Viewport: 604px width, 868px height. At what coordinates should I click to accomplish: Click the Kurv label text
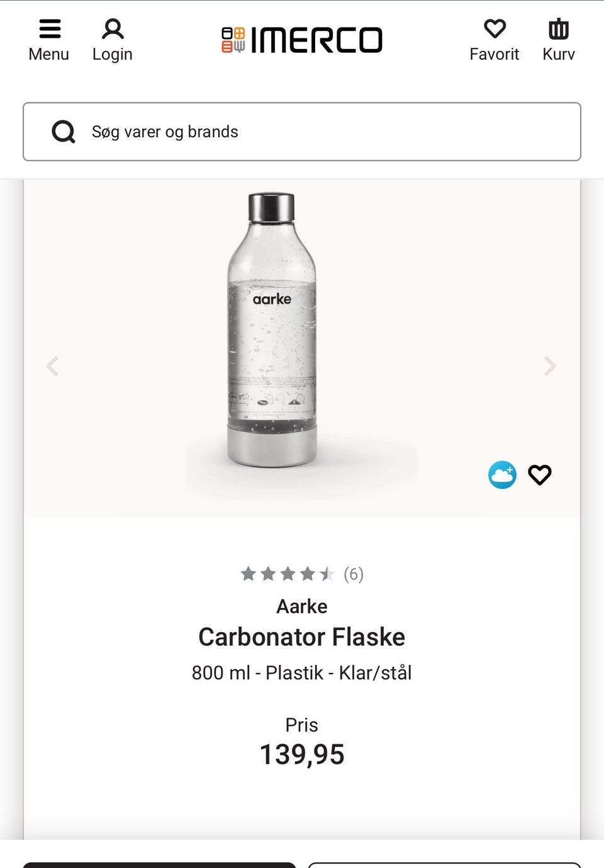(x=559, y=54)
